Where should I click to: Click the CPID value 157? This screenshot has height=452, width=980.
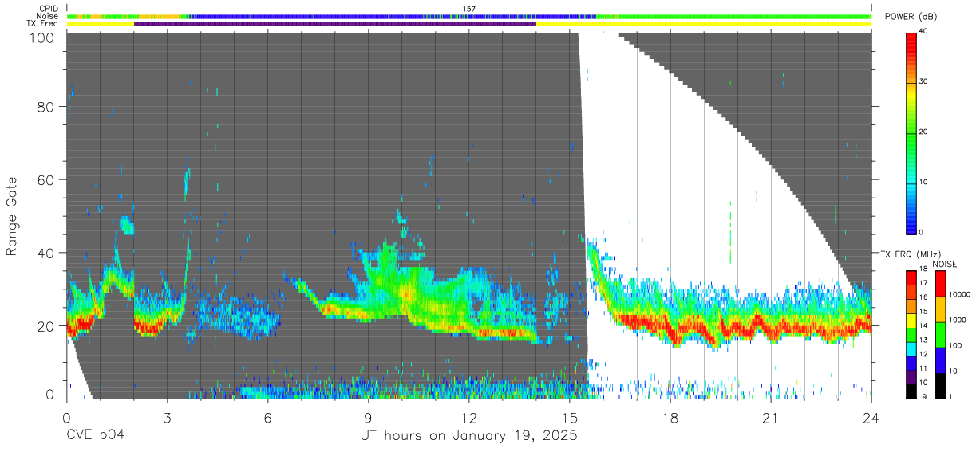click(469, 9)
